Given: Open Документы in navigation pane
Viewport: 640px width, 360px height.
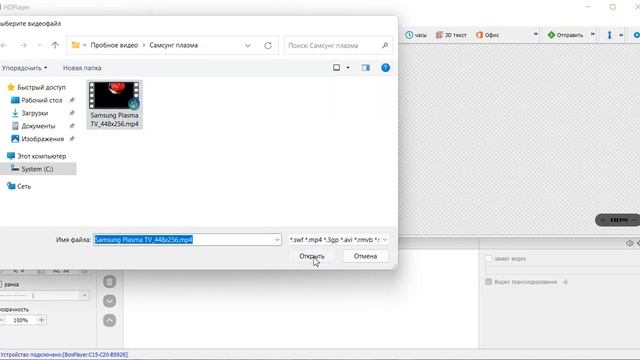Looking at the screenshot, I should pos(38,126).
